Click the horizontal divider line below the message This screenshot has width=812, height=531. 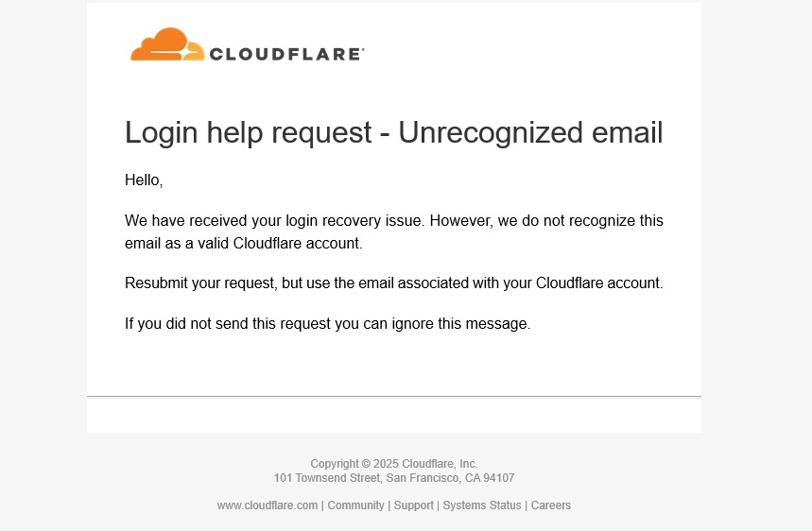click(x=393, y=397)
